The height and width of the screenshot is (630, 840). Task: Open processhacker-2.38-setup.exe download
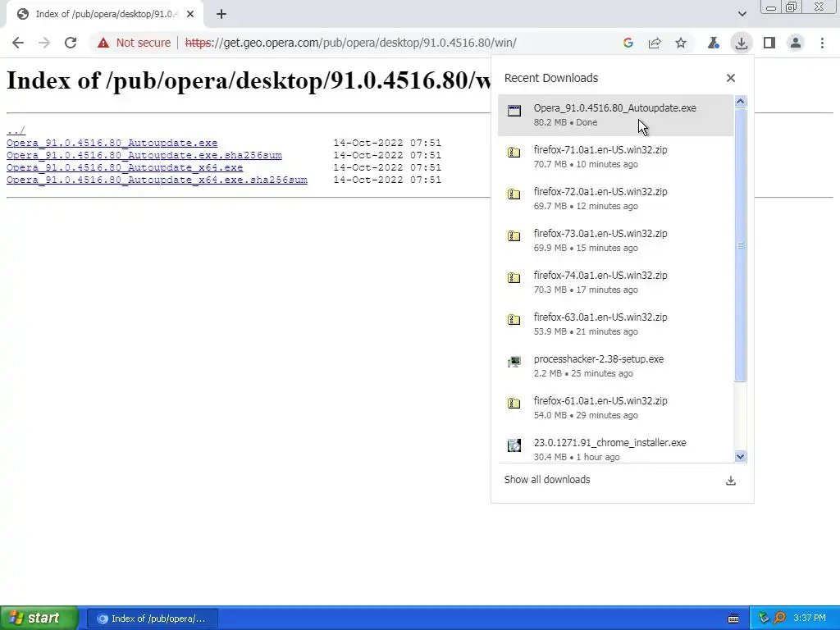coord(615,366)
